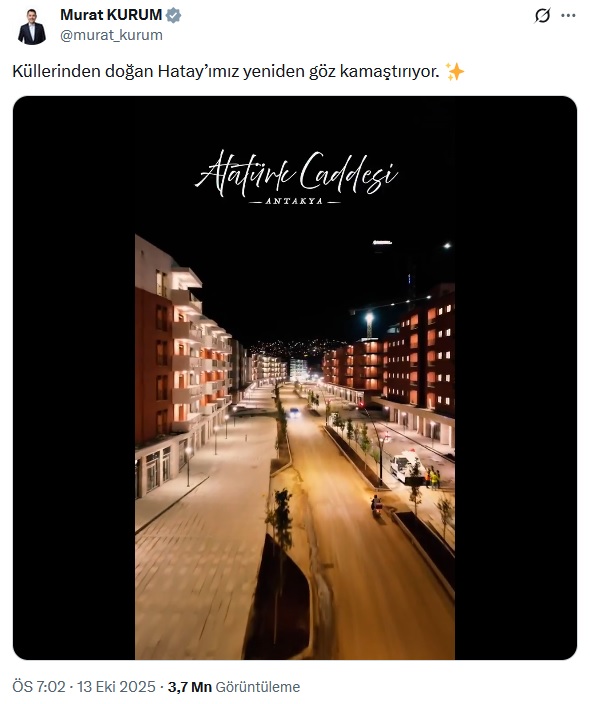Select the tweet text about Hatay
The height and width of the screenshot is (704, 590).
click(225, 71)
